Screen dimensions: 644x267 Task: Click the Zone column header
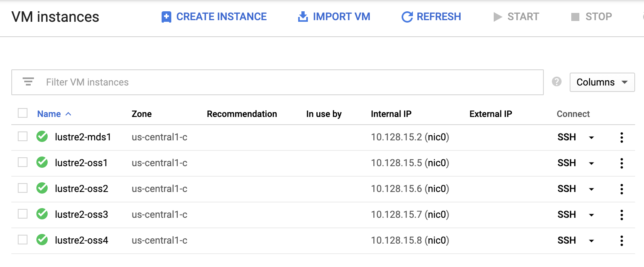tap(141, 114)
